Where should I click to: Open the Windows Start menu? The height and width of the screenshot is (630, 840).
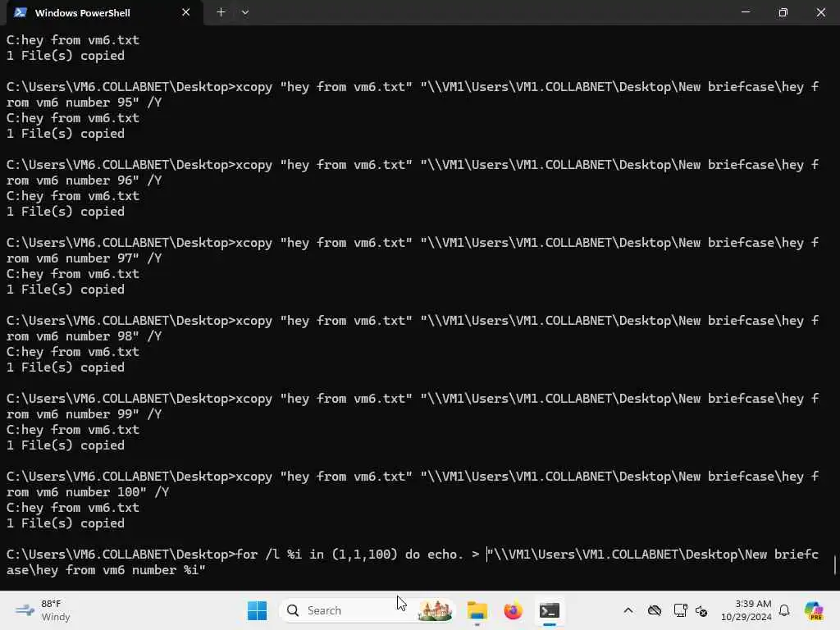click(x=257, y=610)
